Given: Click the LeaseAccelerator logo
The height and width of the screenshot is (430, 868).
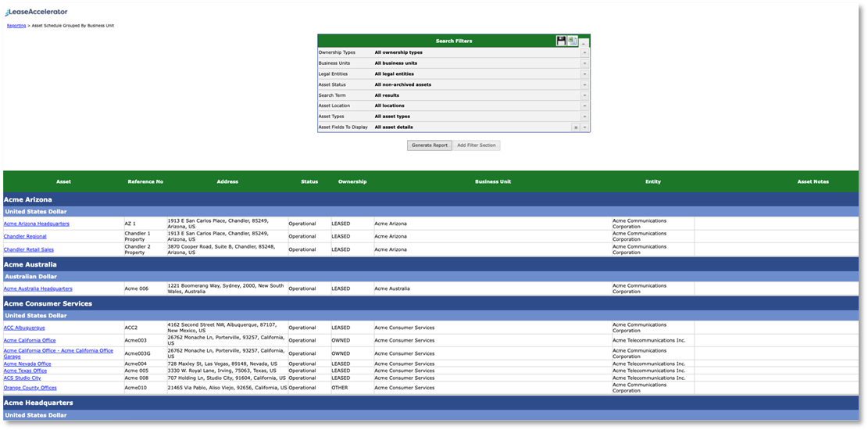Looking at the screenshot, I should 37,13.
